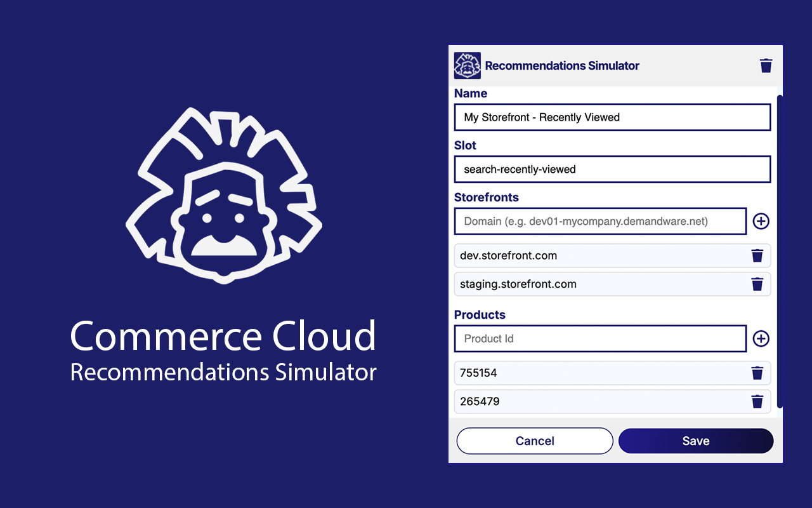This screenshot has height=508, width=812.
Task: Click the delete-all trash icon in the header
Action: pyautogui.click(x=766, y=65)
